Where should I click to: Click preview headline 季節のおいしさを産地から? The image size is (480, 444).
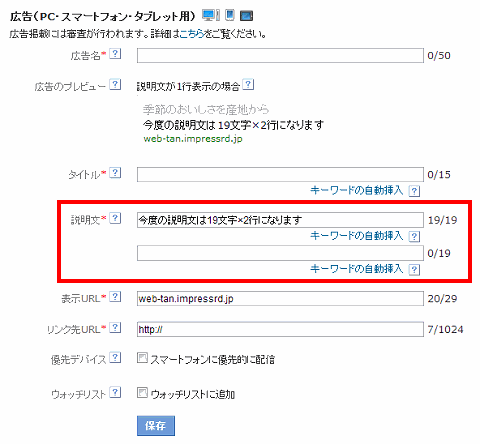tap(206, 109)
